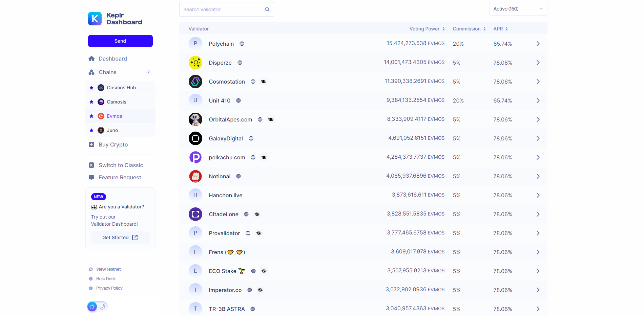Image resolution: width=644 pixels, height=316 pixels.
Task: Click the Unit 410 globe icon
Action: [x=238, y=100]
